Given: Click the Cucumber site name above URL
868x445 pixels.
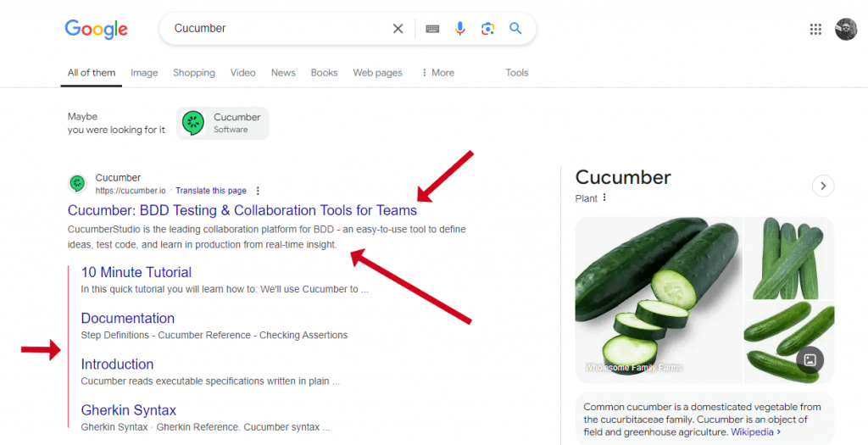Looking at the screenshot, I should [x=118, y=178].
